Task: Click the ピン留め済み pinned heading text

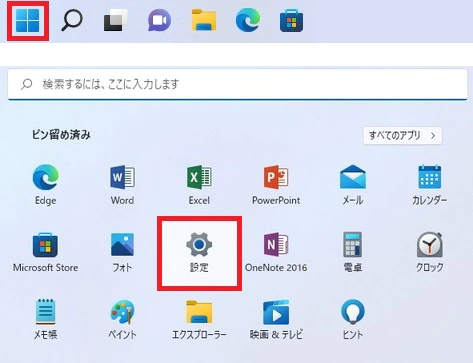Action: point(61,135)
